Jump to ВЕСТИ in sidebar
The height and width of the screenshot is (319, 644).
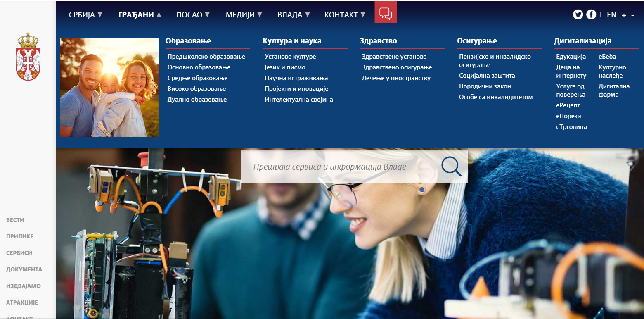tap(15, 220)
